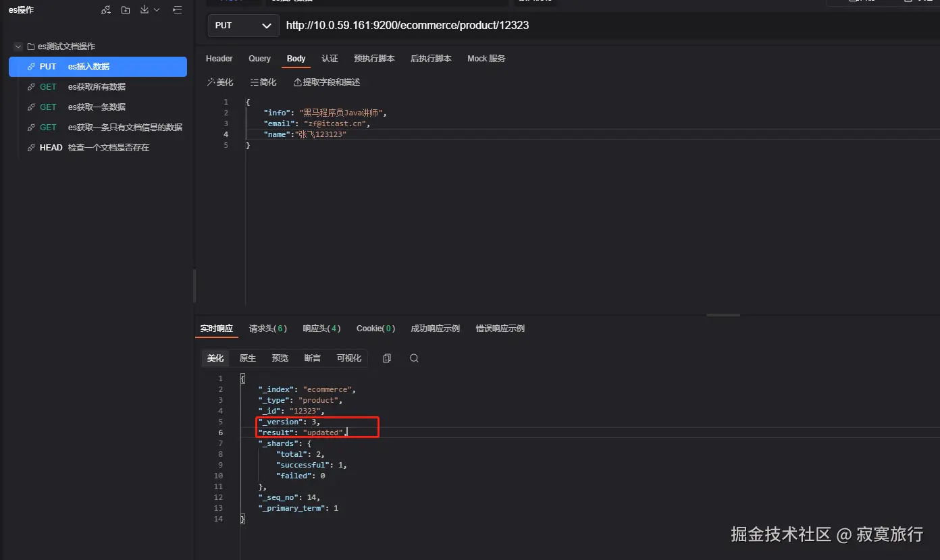Open the 后执行脚本 tab
940x560 pixels.
click(x=431, y=59)
